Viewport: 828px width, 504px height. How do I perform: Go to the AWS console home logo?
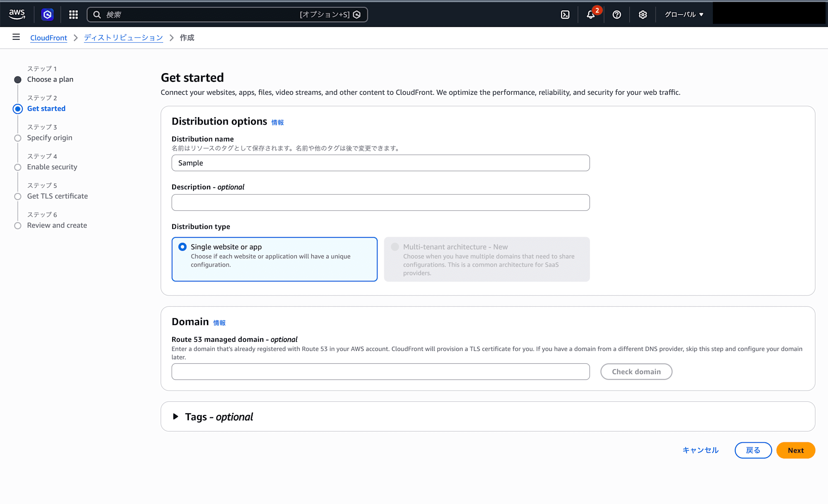tap(17, 14)
